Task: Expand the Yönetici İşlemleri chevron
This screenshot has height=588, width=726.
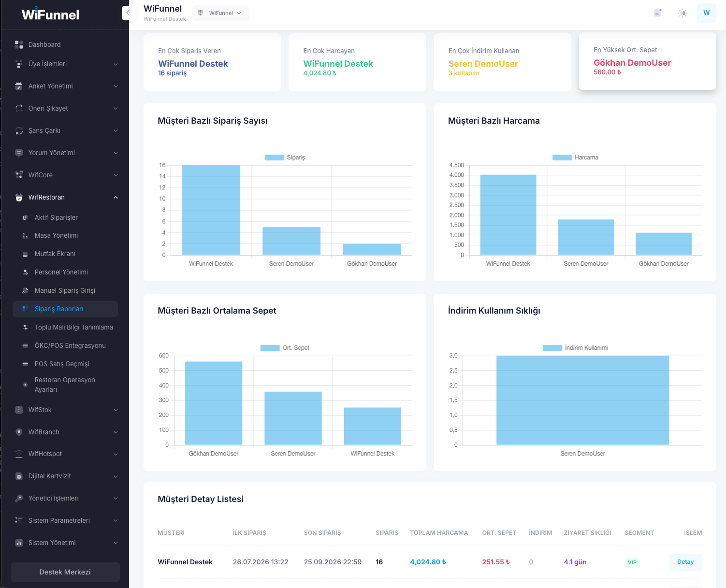Action: coord(116,499)
